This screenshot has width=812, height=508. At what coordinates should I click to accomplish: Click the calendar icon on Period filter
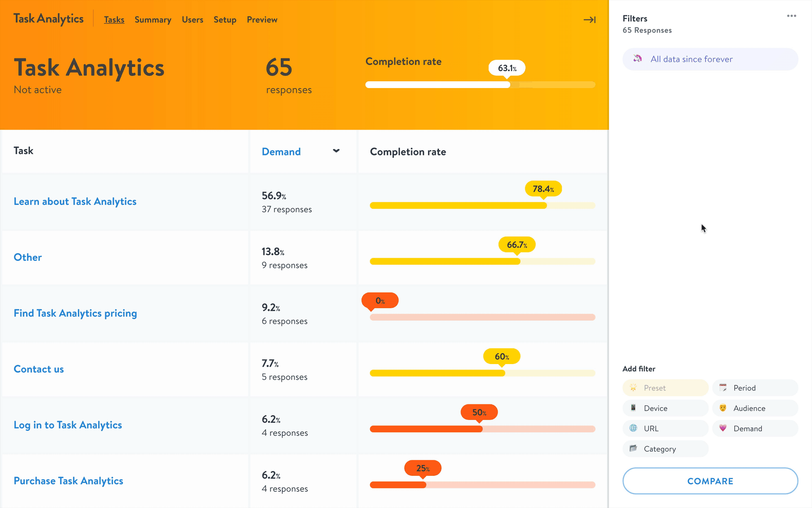point(723,387)
